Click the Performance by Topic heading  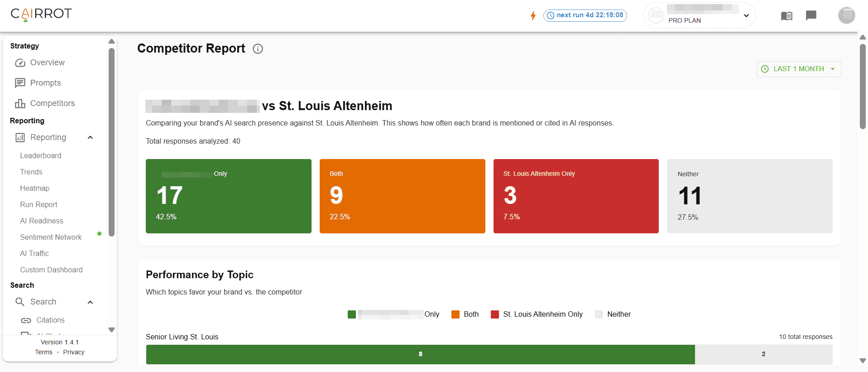(200, 275)
